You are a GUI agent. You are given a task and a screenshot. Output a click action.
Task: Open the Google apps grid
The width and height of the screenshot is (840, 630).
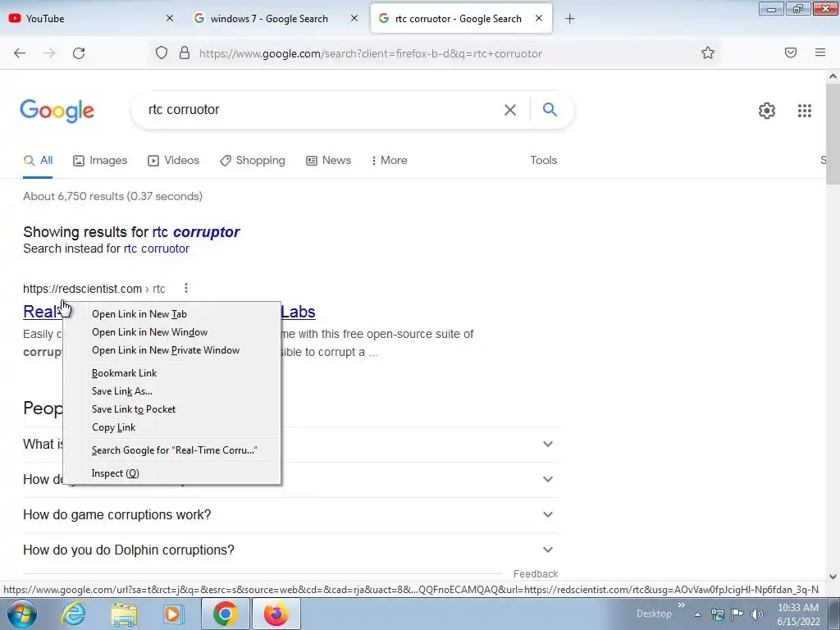tap(805, 111)
